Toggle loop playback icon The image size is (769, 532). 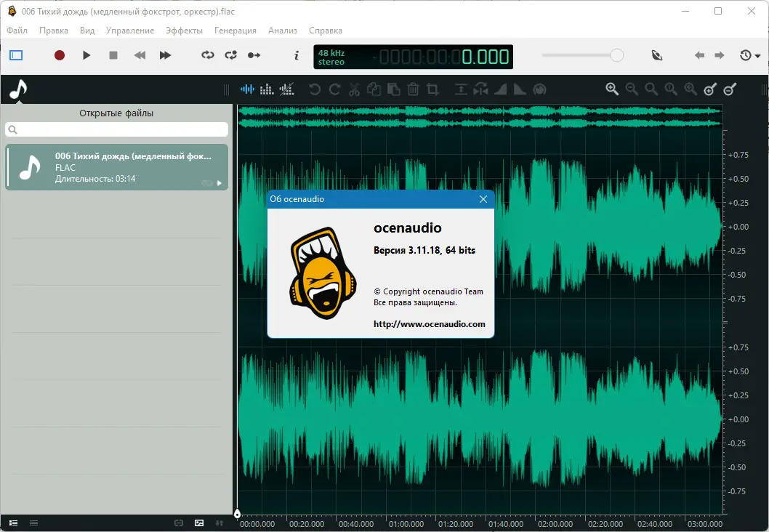[x=208, y=55]
